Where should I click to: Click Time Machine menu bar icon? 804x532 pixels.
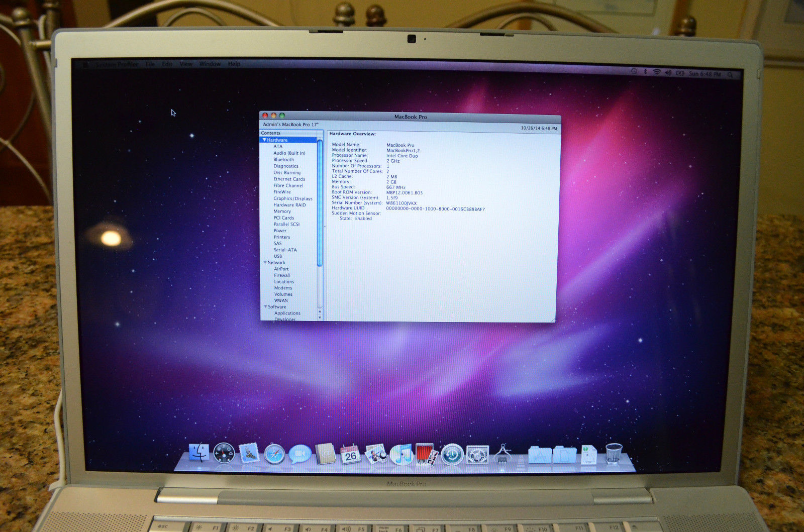[x=634, y=71]
